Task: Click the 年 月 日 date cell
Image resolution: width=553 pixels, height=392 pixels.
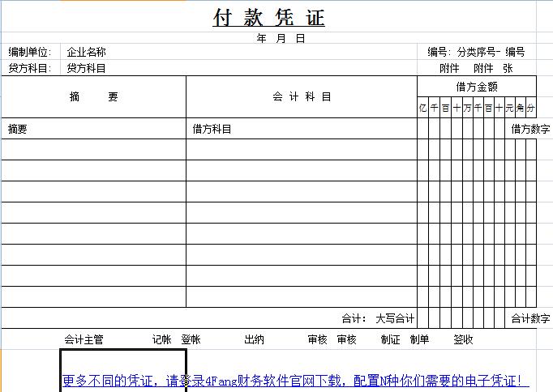Action: pos(281,38)
